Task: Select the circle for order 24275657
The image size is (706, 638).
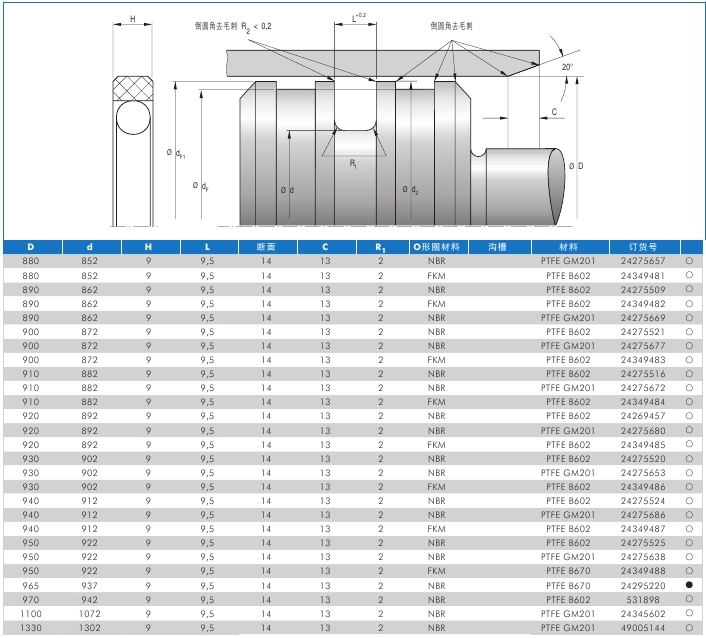Action: coord(690,260)
